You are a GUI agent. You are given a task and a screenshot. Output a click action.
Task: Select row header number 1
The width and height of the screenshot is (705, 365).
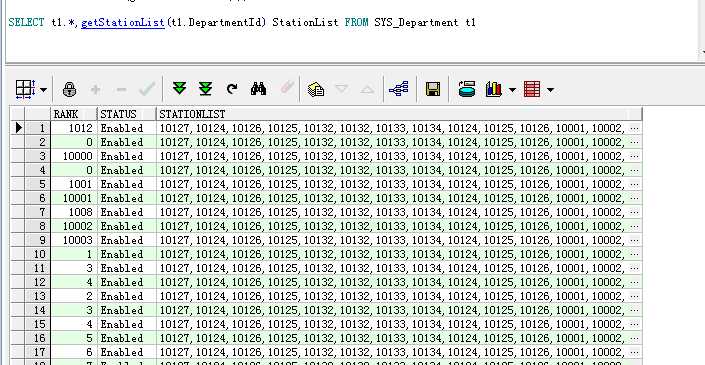coord(38,129)
